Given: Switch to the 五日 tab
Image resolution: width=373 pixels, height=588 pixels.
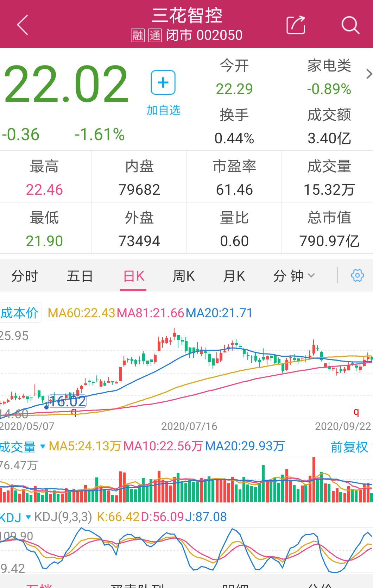Looking at the screenshot, I should pos(80,276).
